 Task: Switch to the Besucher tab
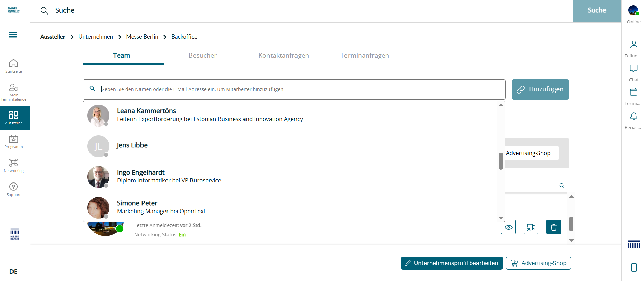click(x=203, y=56)
